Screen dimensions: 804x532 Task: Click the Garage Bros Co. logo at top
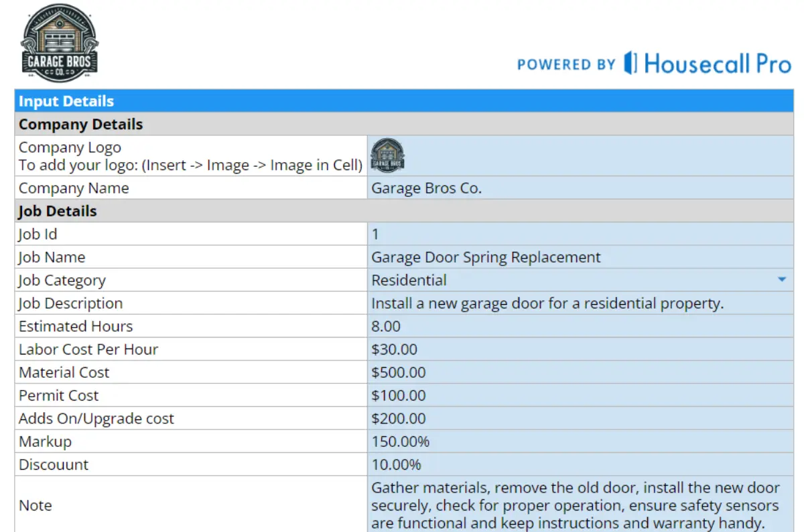tap(60, 42)
